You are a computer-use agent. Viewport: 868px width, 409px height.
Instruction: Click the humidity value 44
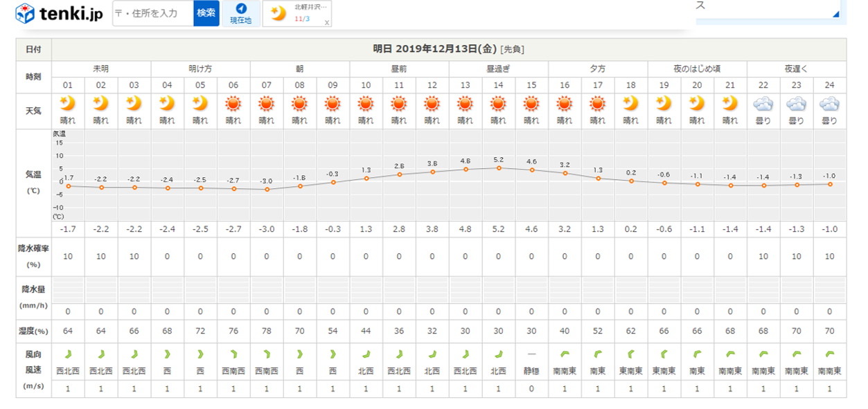coord(366,330)
